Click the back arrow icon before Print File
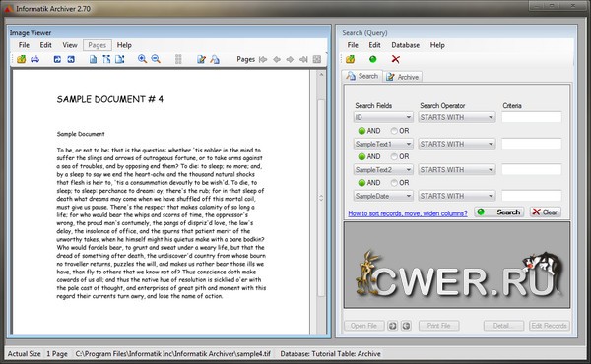This screenshot has height=364, width=591. 406,326
